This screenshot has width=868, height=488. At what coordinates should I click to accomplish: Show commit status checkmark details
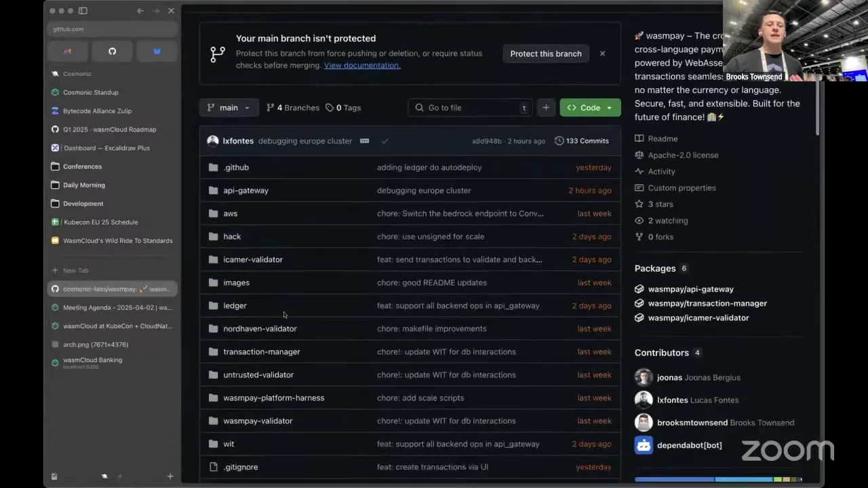384,141
